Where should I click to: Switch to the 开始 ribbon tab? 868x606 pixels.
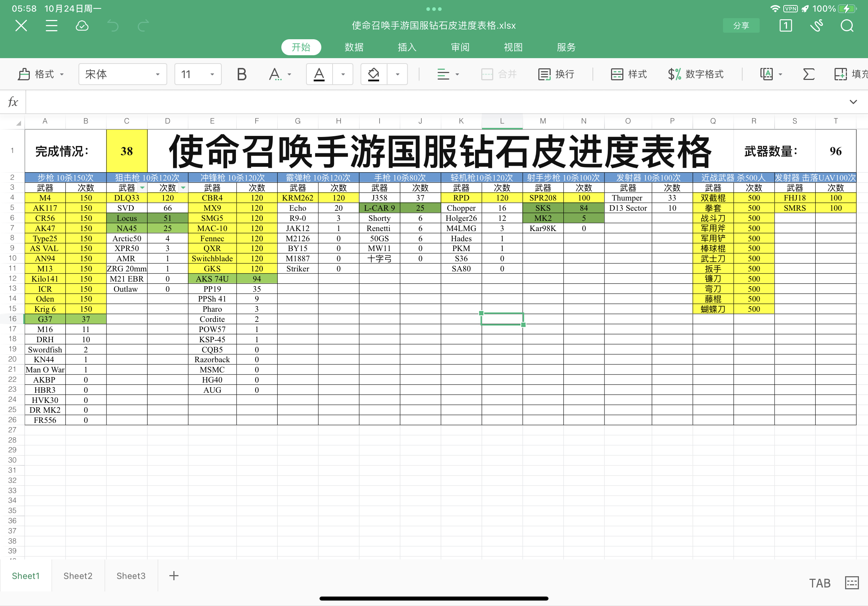coord(301,47)
